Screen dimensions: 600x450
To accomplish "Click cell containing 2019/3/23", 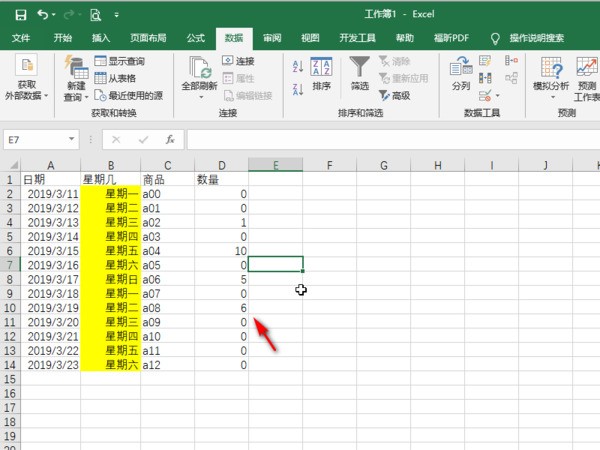I will [51, 365].
